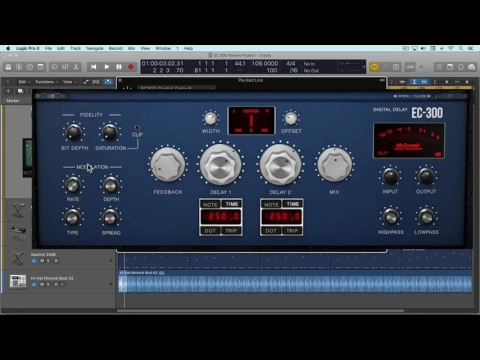The image size is (480, 360).
Task: Select NOTE mode for Delay 2
Action: (x=271, y=204)
